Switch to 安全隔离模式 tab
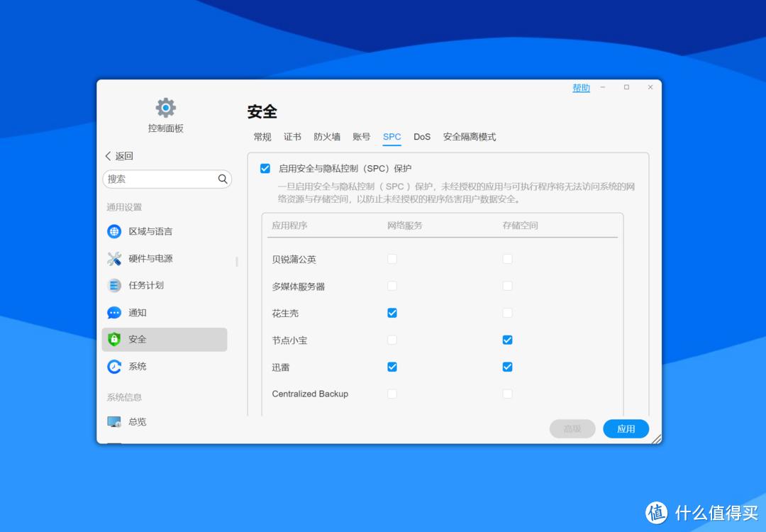Viewport: 766px width, 532px height. [x=470, y=137]
